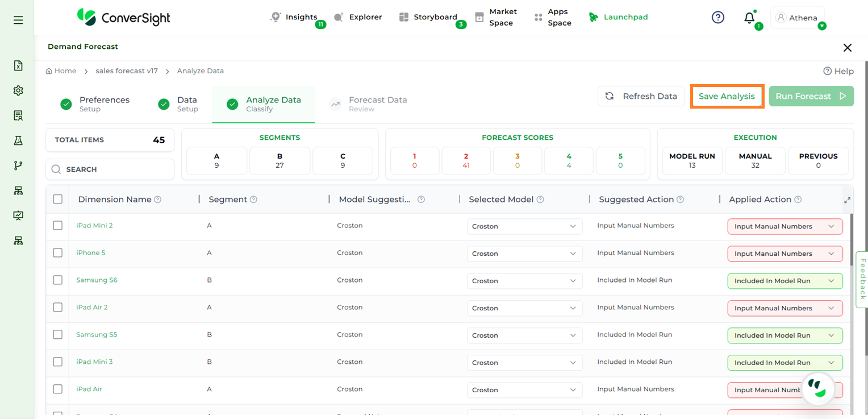The width and height of the screenshot is (868, 419).
Task: Click the gear settings icon in sidebar
Action: tap(18, 90)
